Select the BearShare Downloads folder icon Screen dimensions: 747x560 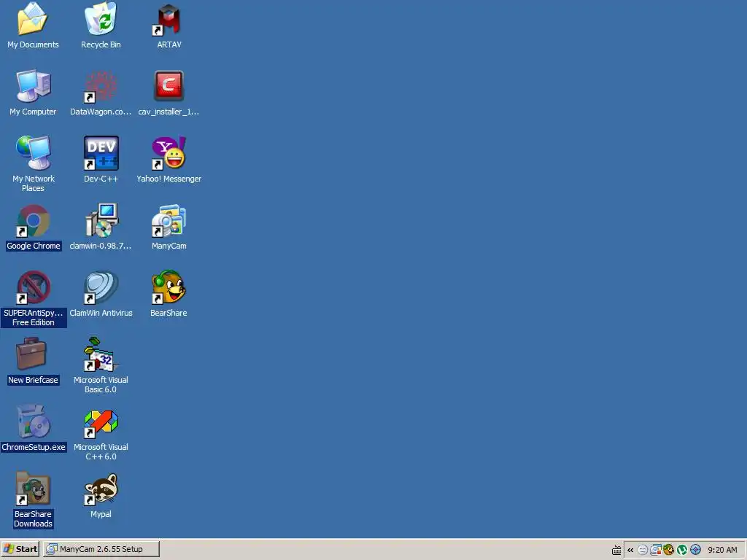tap(32, 489)
